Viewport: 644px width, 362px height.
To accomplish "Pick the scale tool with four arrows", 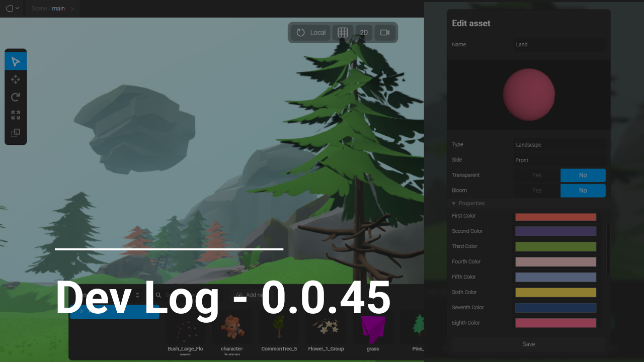I will coord(16,115).
